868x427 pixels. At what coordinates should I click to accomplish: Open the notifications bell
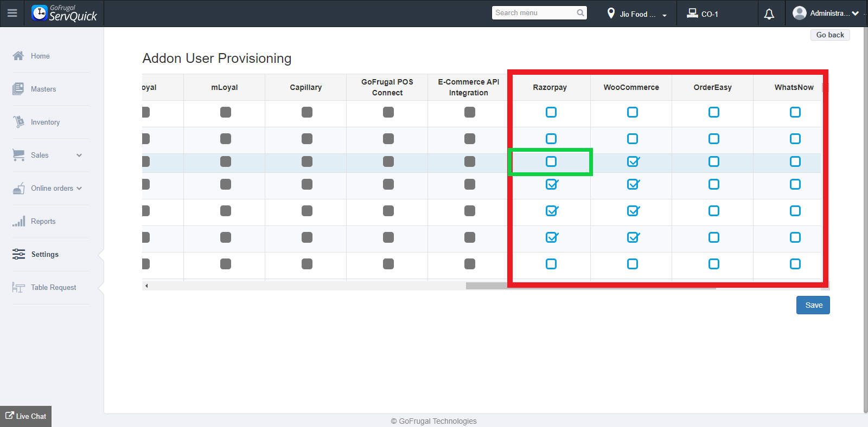click(x=769, y=14)
